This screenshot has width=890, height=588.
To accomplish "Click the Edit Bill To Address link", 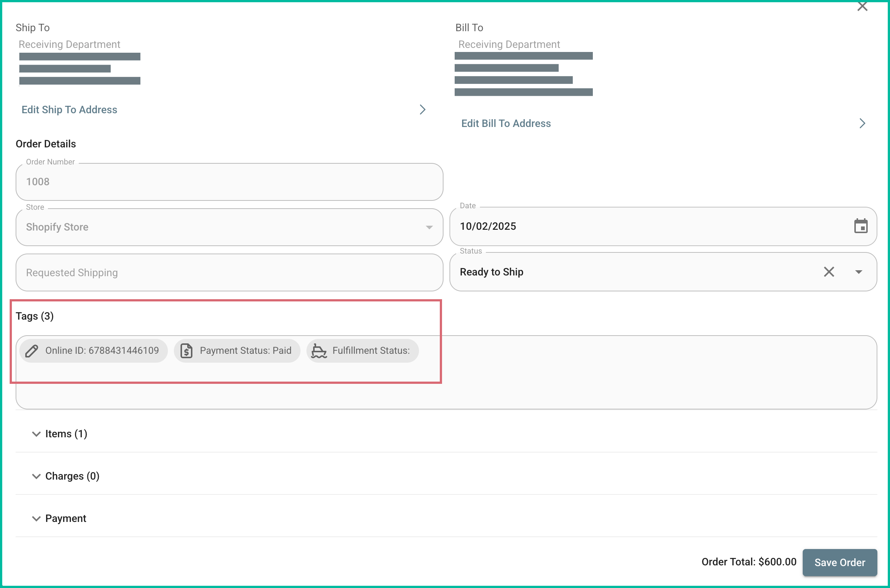I will coord(506,123).
